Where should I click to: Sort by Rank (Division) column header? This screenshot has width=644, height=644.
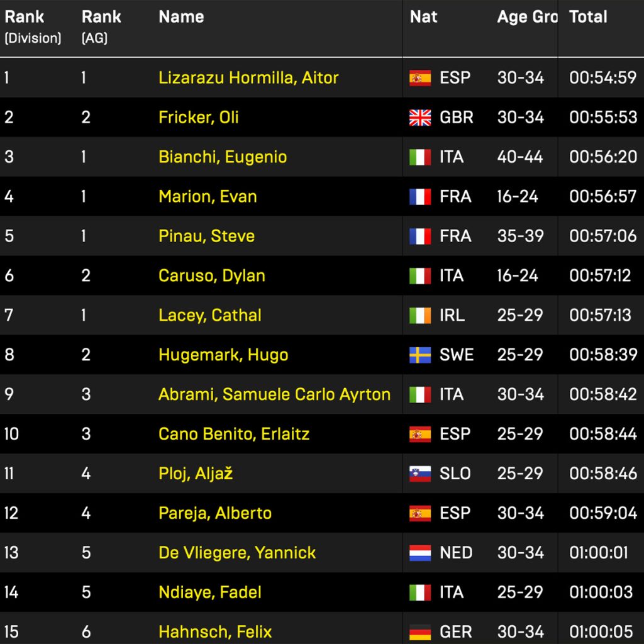pyautogui.click(x=33, y=26)
